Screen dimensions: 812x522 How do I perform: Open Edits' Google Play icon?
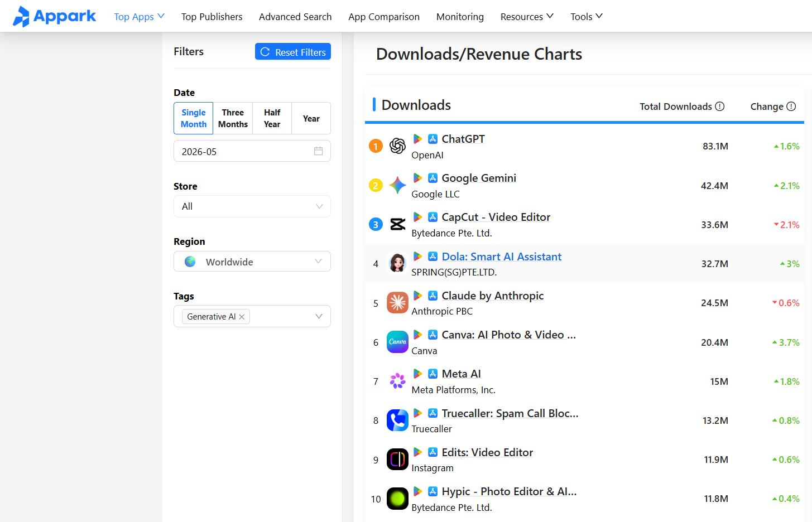417,452
